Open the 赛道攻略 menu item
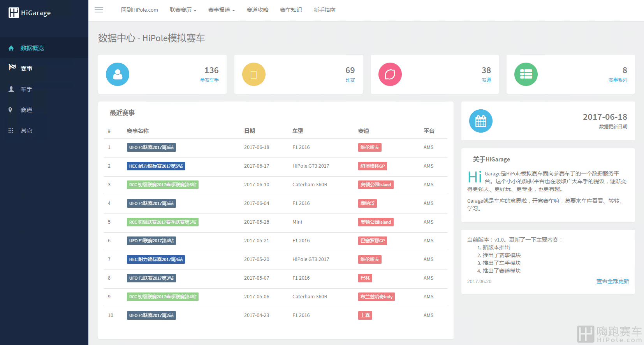 click(257, 10)
